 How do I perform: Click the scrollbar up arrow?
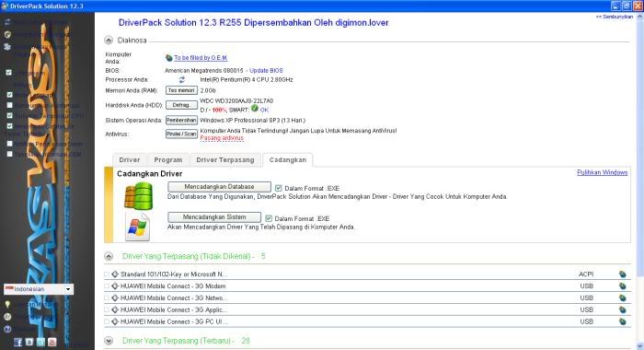point(640,17)
